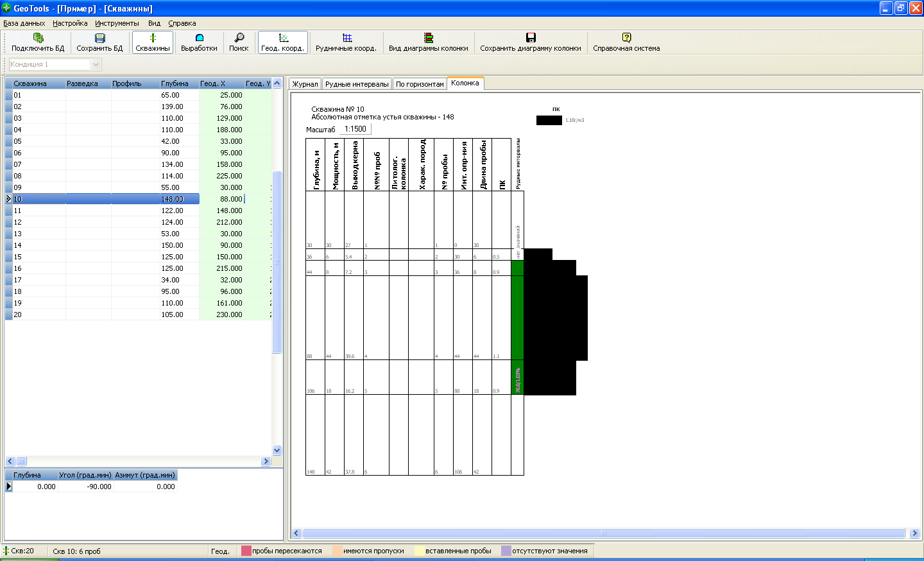Select well row 14
The width and height of the screenshot is (924, 561).
coord(138,245)
